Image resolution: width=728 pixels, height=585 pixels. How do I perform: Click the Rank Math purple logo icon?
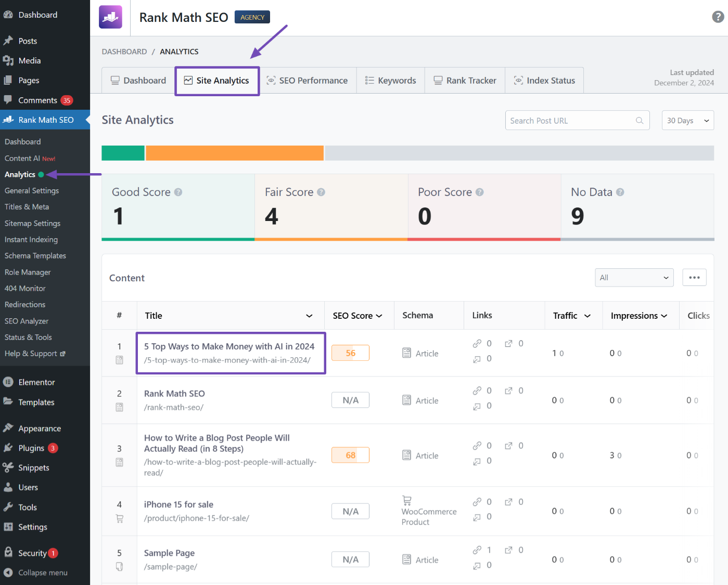point(110,17)
